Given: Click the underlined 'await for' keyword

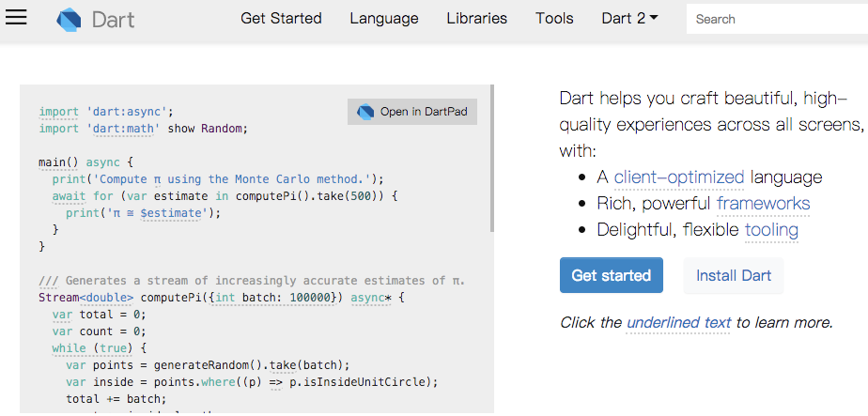Looking at the screenshot, I should click(83, 196).
